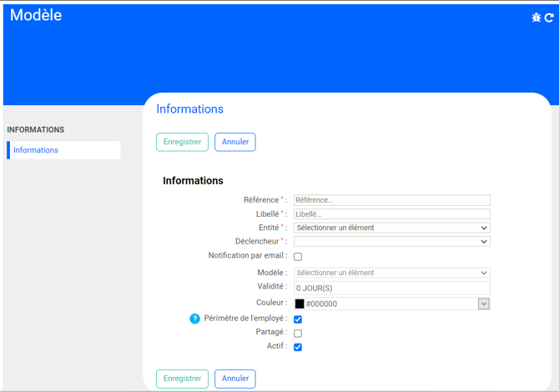
Task: Toggle the Partagé checkbox
Action: tap(298, 334)
